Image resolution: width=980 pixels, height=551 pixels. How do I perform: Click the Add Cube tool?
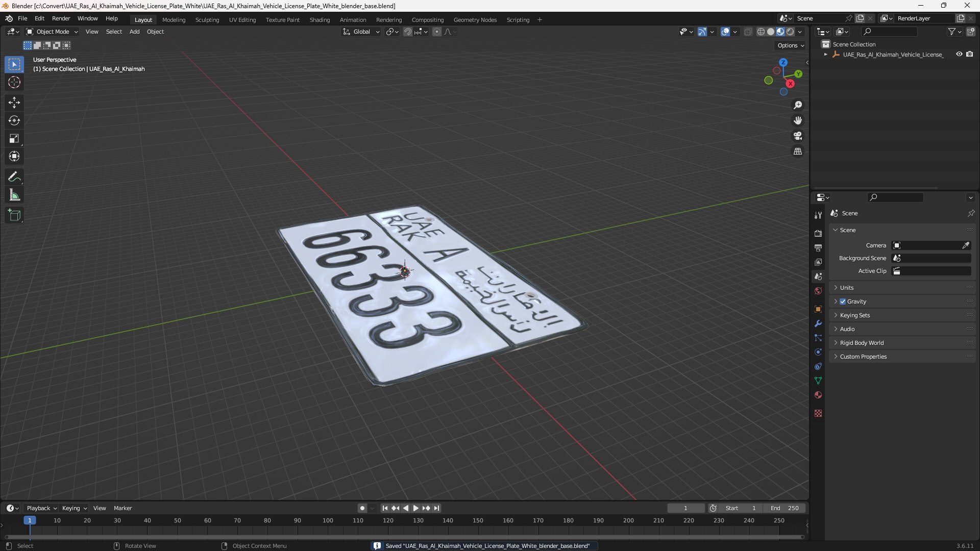click(x=14, y=215)
